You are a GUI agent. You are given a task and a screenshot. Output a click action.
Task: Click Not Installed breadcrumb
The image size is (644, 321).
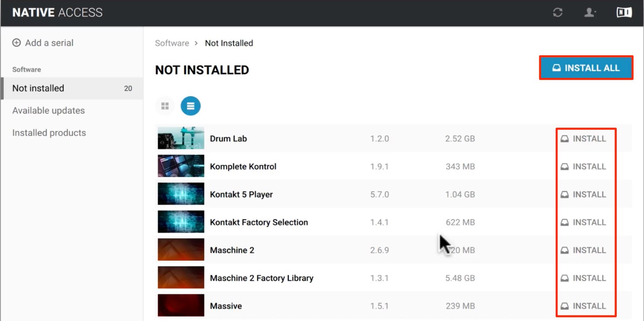coord(229,43)
